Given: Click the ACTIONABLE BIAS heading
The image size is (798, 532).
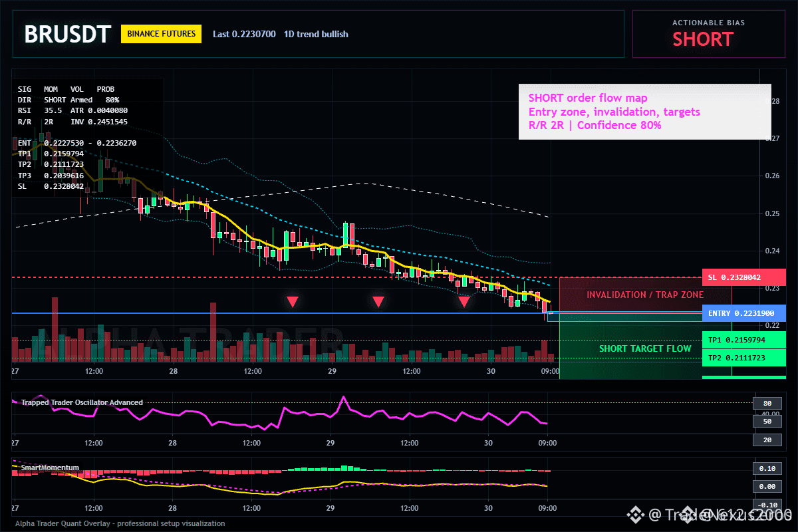Looking at the screenshot, I should (708, 23).
